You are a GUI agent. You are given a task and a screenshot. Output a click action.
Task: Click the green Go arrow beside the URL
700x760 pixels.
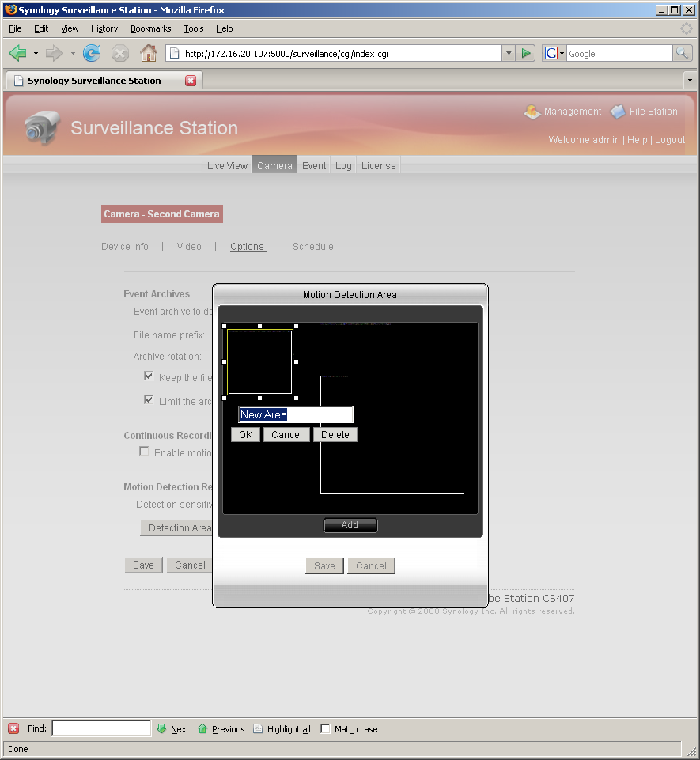click(x=525, y=53)
